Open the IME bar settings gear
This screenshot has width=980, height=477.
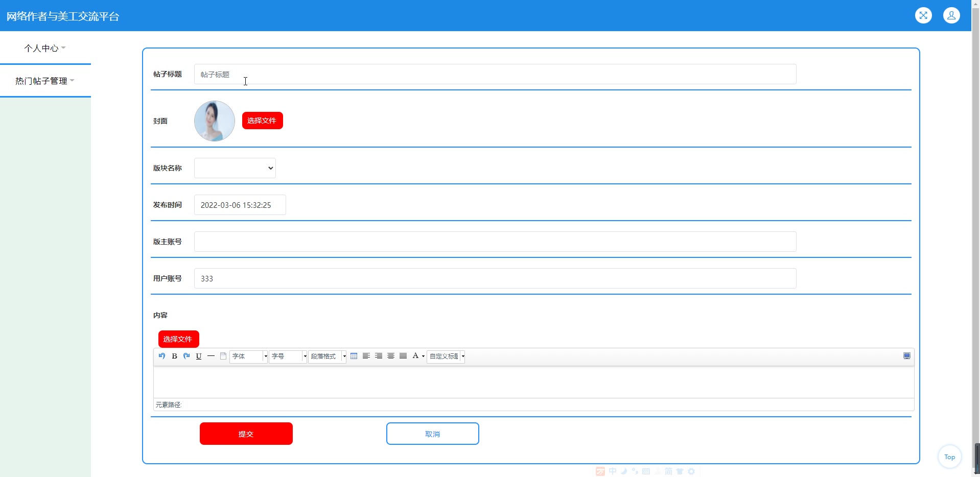pyautogui.click(x=691, y=471)
